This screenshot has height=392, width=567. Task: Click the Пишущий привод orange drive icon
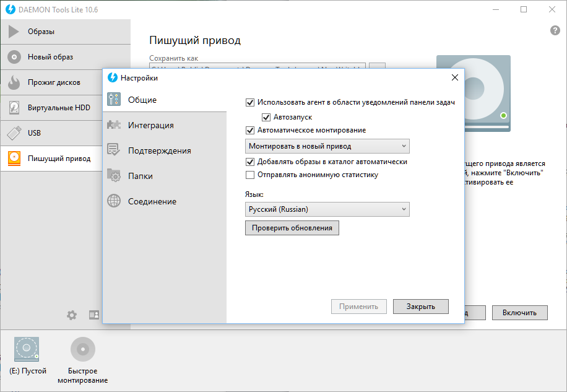14,159
